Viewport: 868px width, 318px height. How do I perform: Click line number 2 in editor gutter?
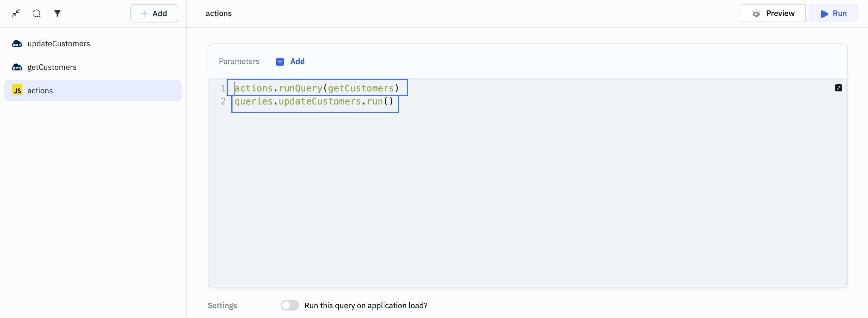click(x=223, y=102)
